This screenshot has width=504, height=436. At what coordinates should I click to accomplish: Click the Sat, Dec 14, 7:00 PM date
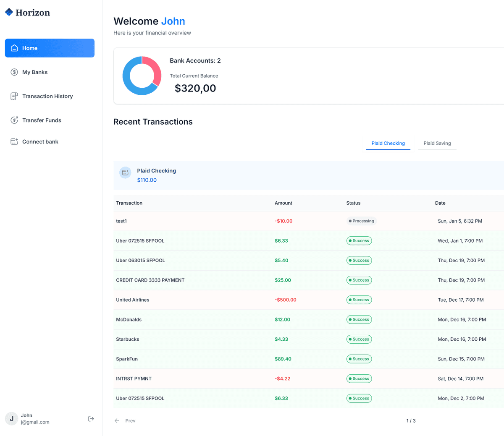461,379
